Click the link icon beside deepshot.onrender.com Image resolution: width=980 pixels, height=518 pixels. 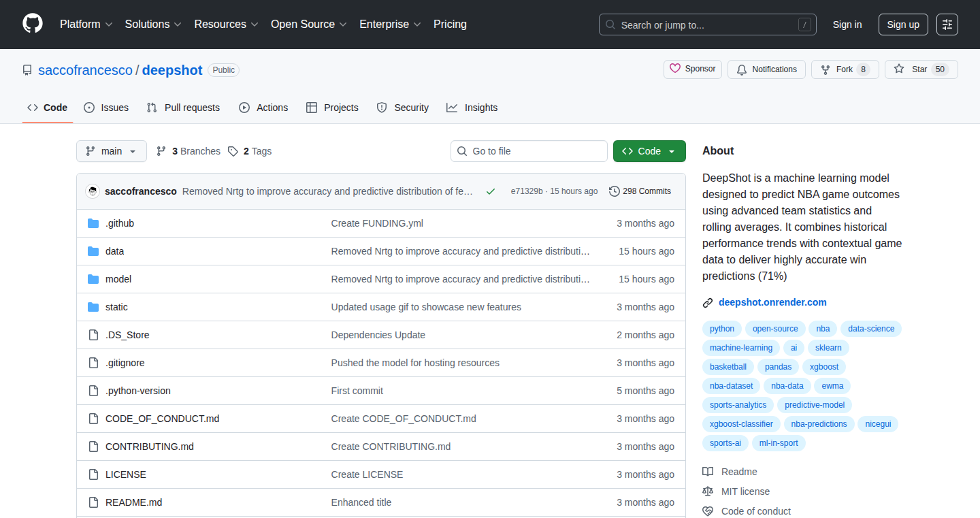coord(708,303)
